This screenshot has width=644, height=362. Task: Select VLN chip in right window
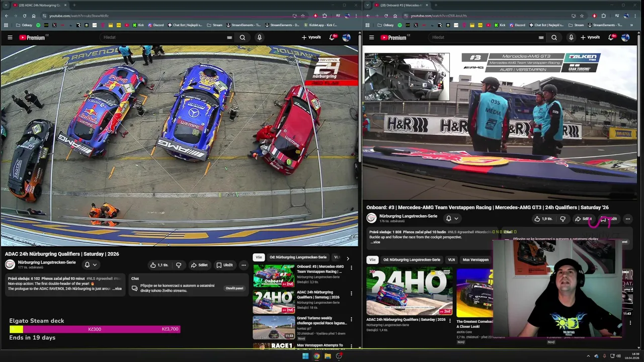coord(451,260)
